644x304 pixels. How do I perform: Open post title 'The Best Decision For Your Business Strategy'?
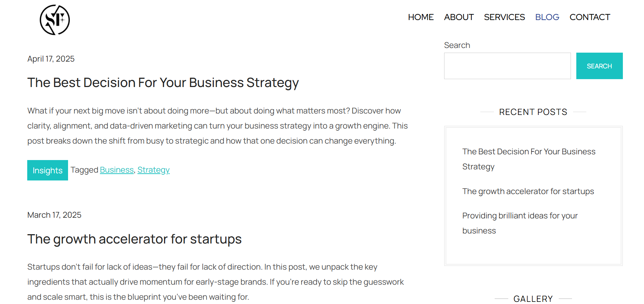point(163,83)
